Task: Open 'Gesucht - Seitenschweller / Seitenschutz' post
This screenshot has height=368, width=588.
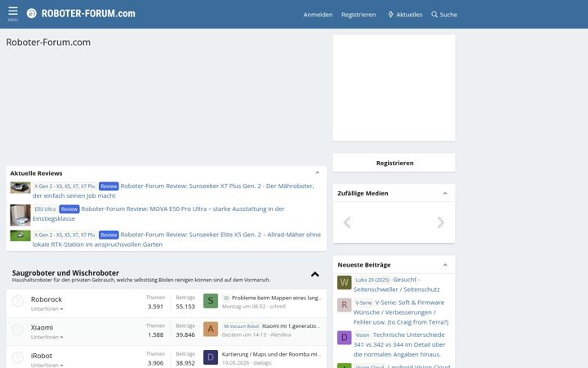Action: (396, 285)
